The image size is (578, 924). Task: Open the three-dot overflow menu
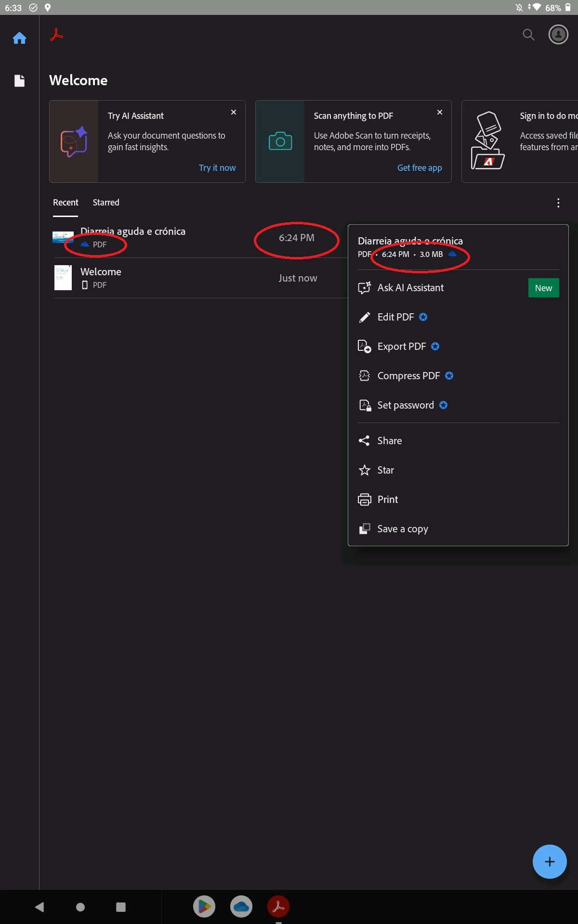(x=558, y=203)
